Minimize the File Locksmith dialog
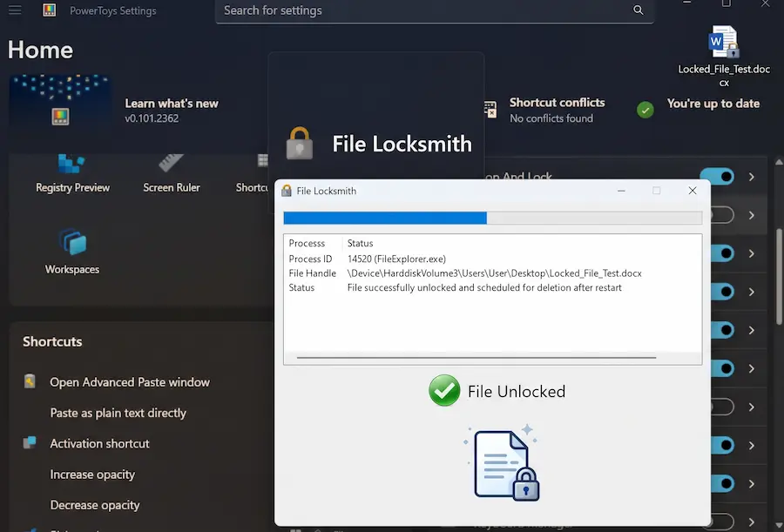Viewport: 784px width, 532px height. pyautogui.click(x=621, y=191)
